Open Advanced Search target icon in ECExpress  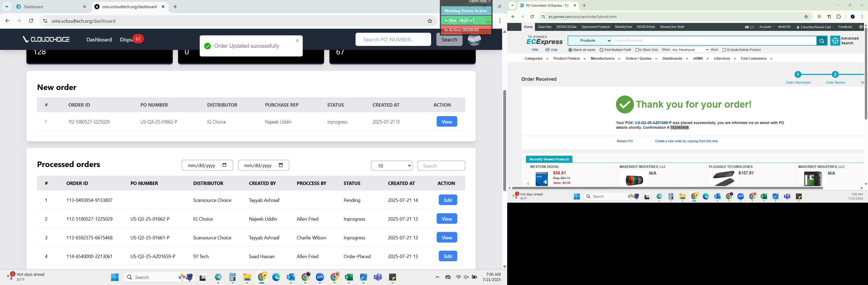tap(835, 41)
